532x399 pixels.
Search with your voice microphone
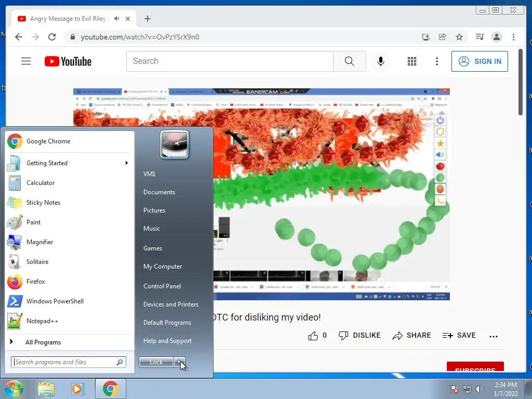[381, 61]
